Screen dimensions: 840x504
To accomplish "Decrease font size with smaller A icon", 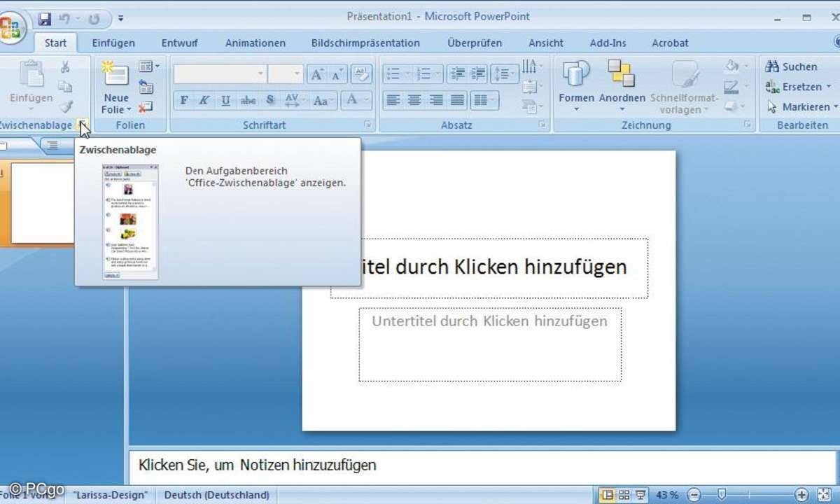I will [x=337, y=74].
